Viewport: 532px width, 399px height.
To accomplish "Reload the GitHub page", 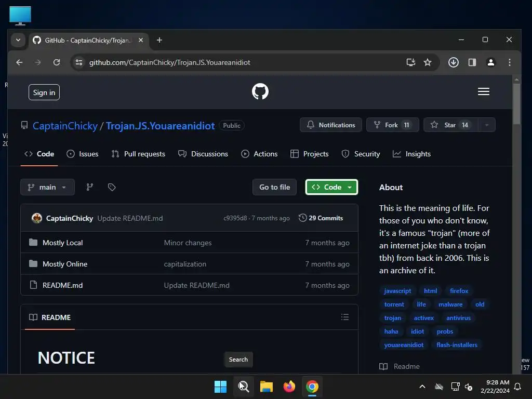I will pyautogui.click(x=57, y=62).
